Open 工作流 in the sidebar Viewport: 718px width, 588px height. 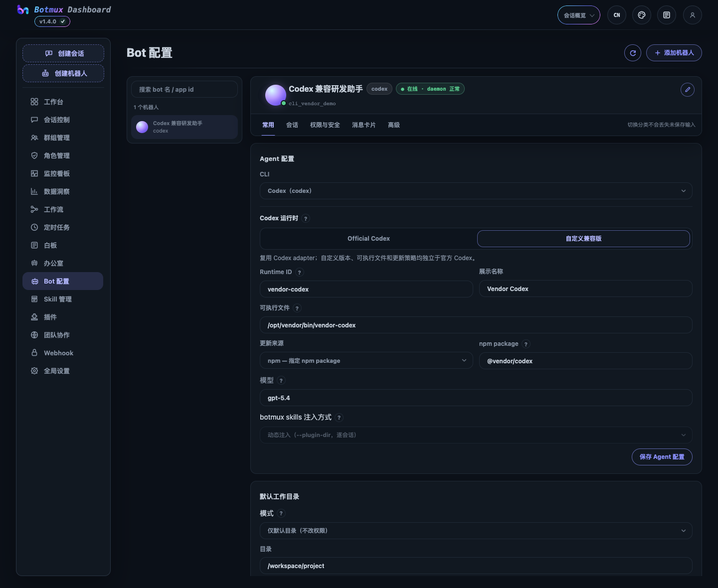pos(63,209)
